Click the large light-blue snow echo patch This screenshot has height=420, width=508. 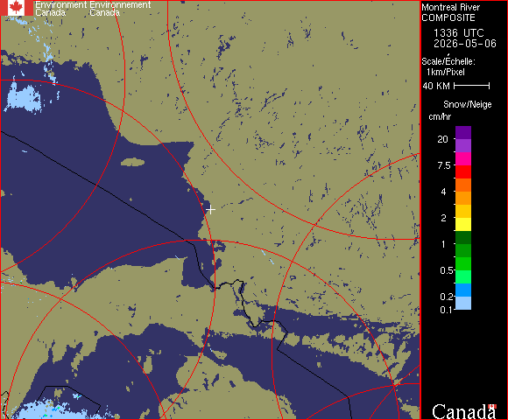[x=23, y=98]
